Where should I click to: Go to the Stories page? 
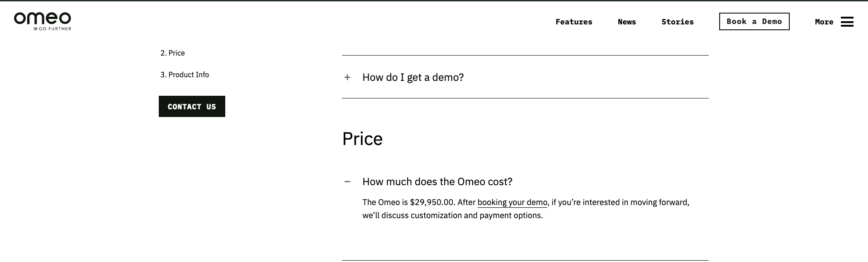(677, 22)
